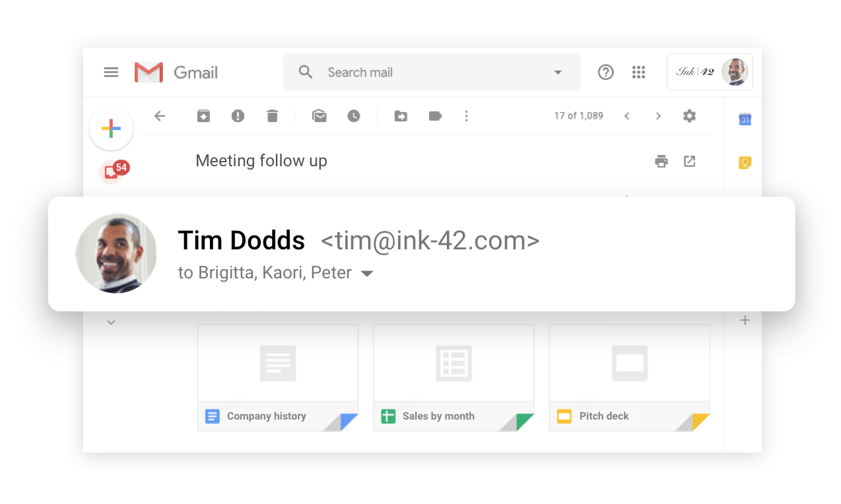Open the More options three-dot menu
This screenshot has width=841, height=504.
(466, 116)
